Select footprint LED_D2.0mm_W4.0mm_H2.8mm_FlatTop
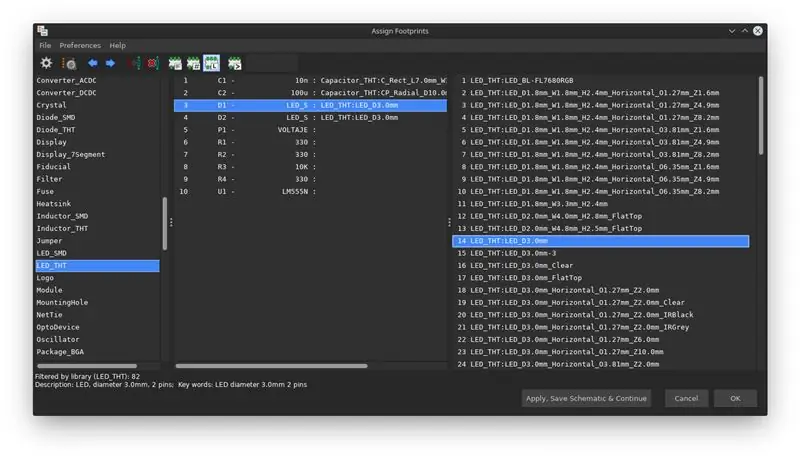This screenshot has height=458, width=800. tap(601, 216)
